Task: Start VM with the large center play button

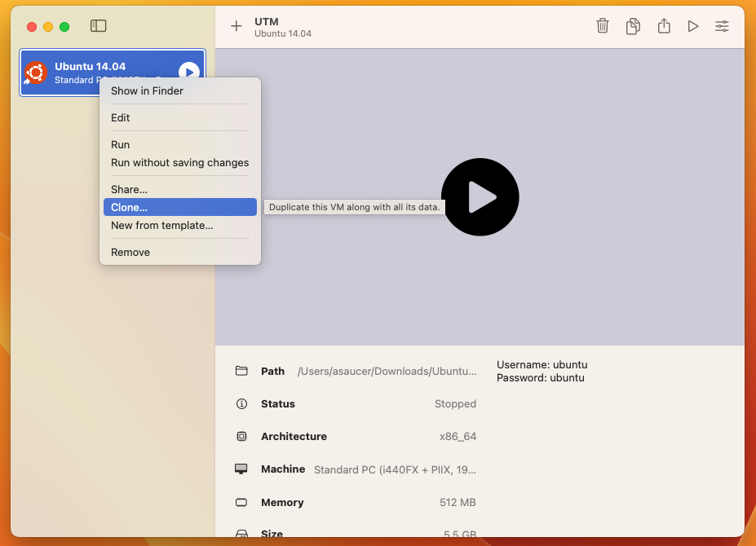Action: (480, 197)
